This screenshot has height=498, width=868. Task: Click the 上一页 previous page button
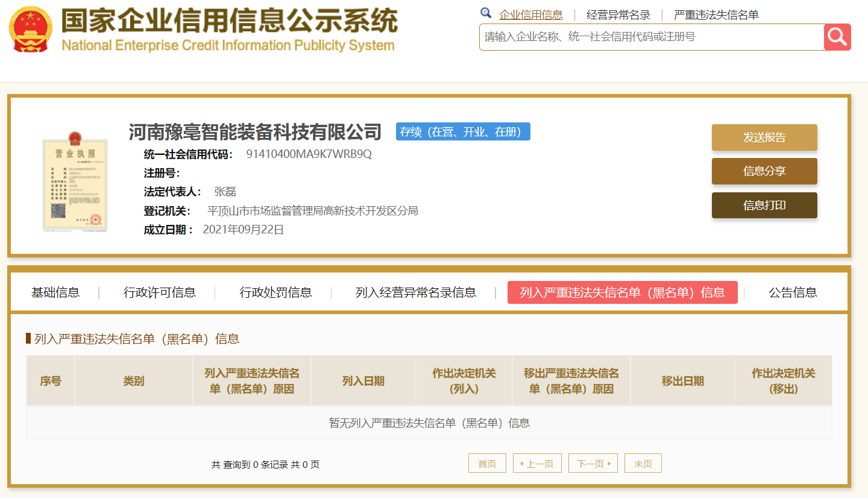tap(537, 463)
